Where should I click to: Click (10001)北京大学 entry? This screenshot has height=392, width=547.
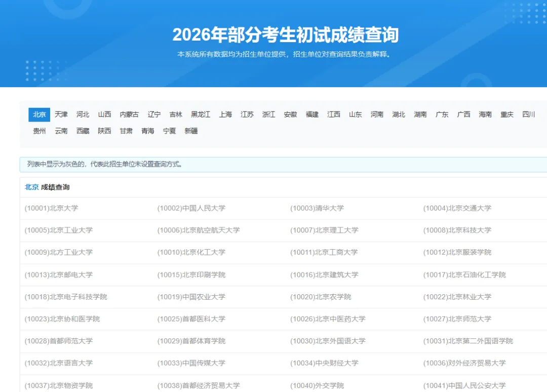[x=51, y=208]
